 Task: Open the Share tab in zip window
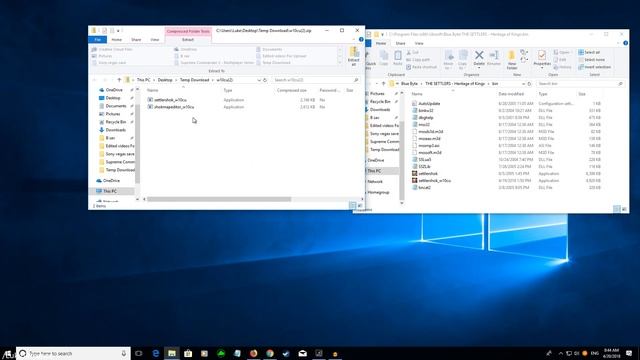tap(136, 40)
